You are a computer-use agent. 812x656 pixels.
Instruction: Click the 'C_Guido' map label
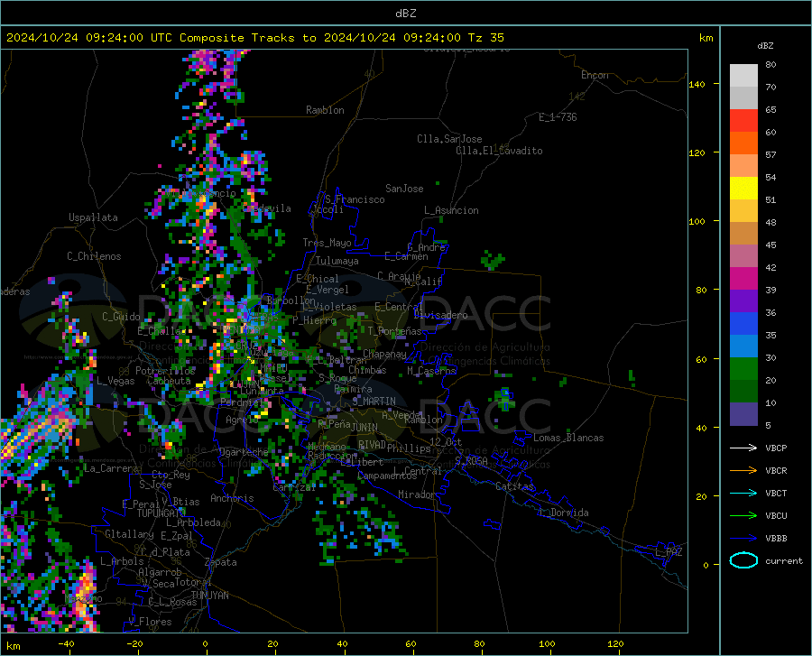click(x=121, y=317)
